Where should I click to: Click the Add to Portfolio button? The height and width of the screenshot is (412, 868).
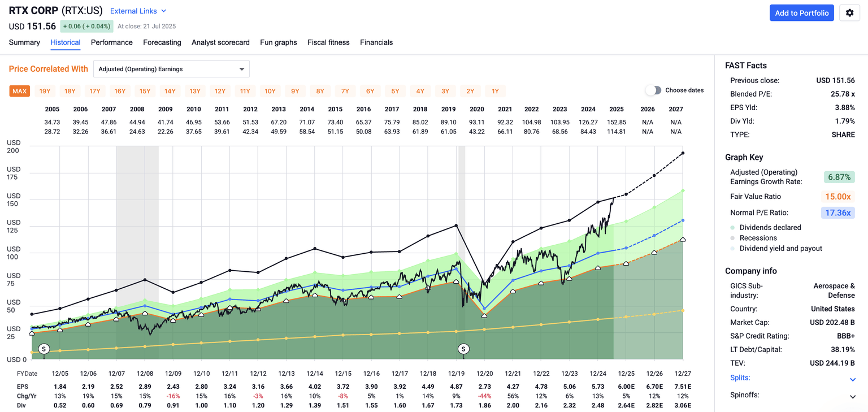click(801, 13)
